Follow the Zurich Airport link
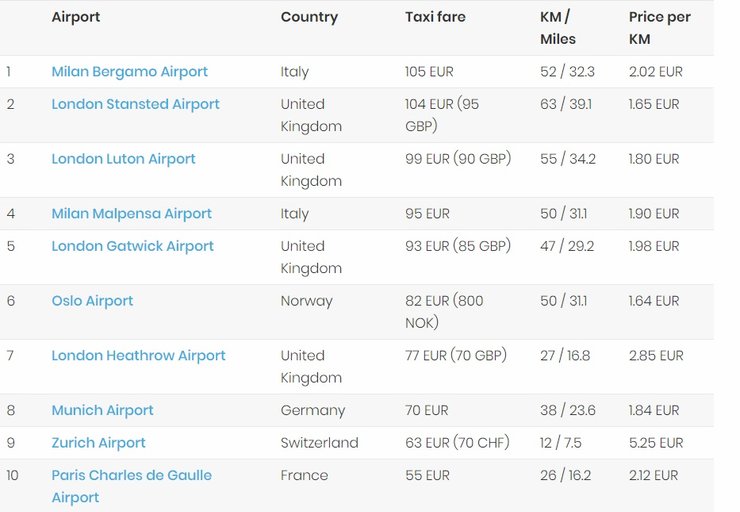 click(x=98, y=443)
